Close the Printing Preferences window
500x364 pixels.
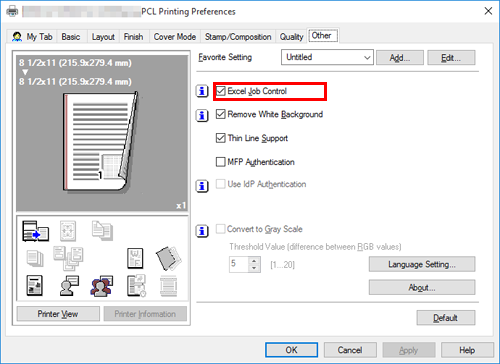(488, 11)
